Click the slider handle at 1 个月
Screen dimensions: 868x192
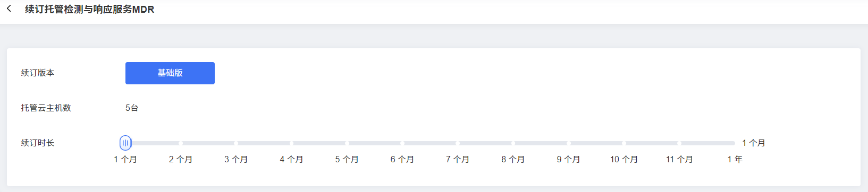(125, 143)
